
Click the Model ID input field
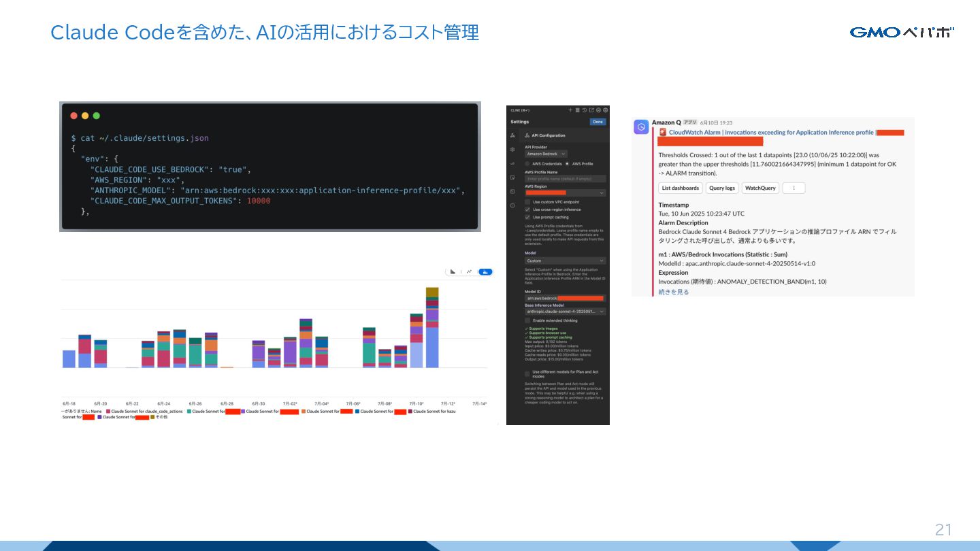[566, 298]
